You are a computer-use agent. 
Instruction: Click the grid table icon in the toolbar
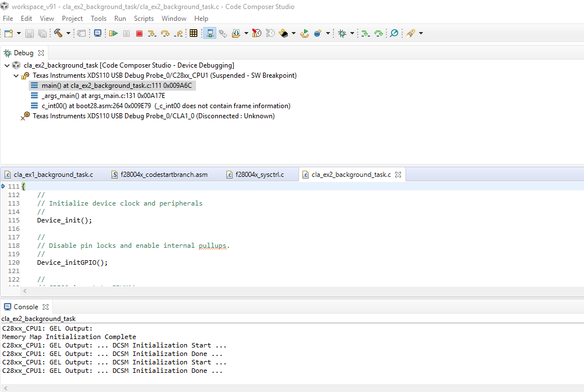click(193, 33)
